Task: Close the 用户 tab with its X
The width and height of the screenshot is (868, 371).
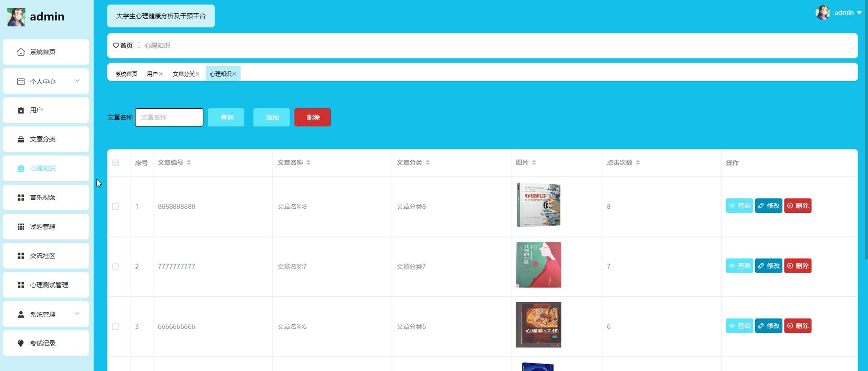Action: (160, 74)
